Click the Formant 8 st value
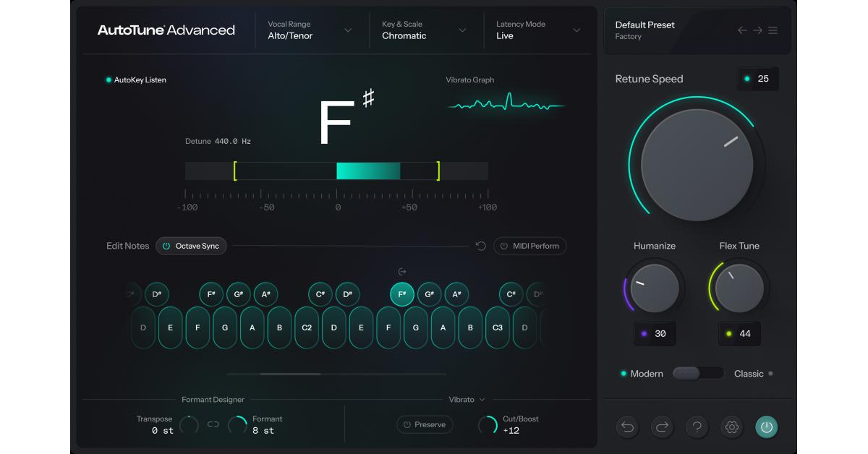The image size is (868, 454). 263,431
